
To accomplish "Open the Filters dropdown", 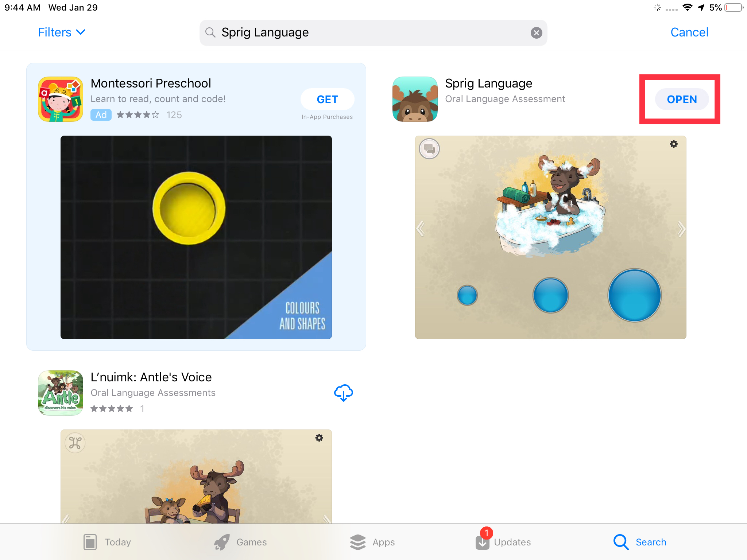I will pos(62,32).
